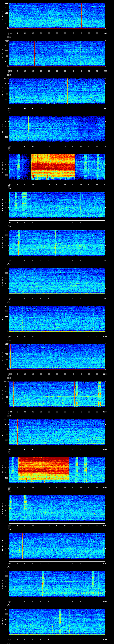
Task: Click the red spike at start of 5:10:00 spectrogram
Action: coord(11,356)
